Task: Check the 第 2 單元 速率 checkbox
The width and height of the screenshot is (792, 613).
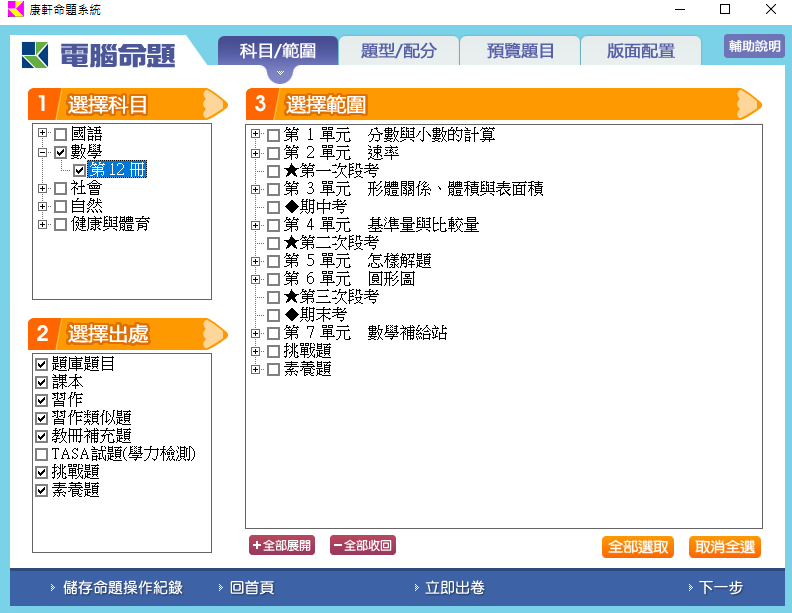Action: (273, 153)
